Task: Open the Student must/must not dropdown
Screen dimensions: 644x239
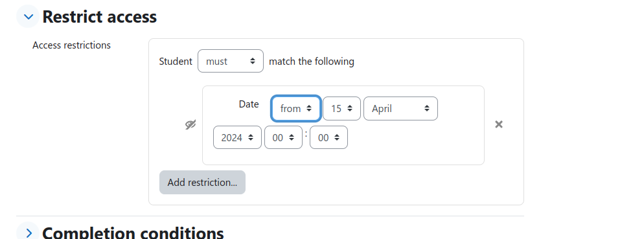Action: 231,61
